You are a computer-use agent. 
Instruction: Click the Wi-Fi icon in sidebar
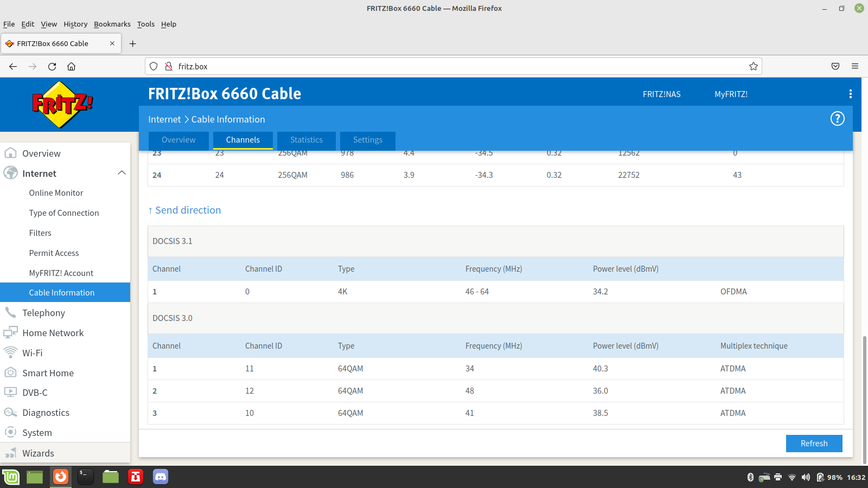click(x=10, y=352)
